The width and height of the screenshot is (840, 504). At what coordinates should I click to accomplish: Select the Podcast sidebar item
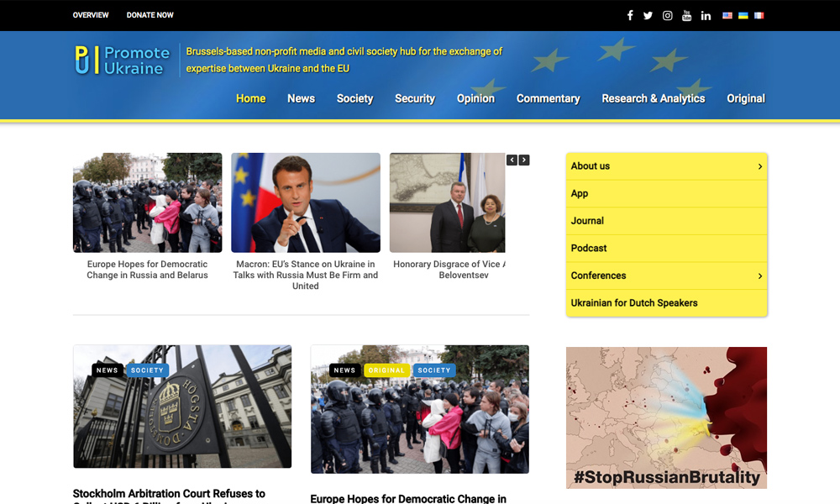click(589, 248)
